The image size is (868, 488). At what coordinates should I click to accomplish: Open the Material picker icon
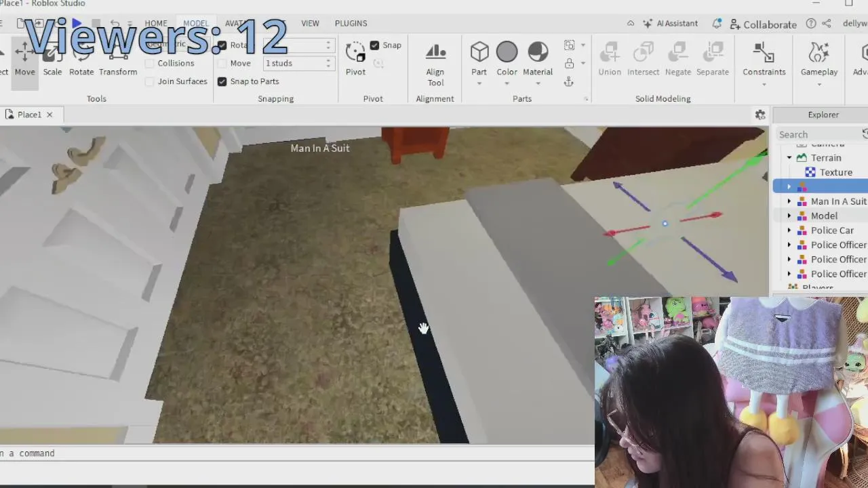[x=538, y=52]
